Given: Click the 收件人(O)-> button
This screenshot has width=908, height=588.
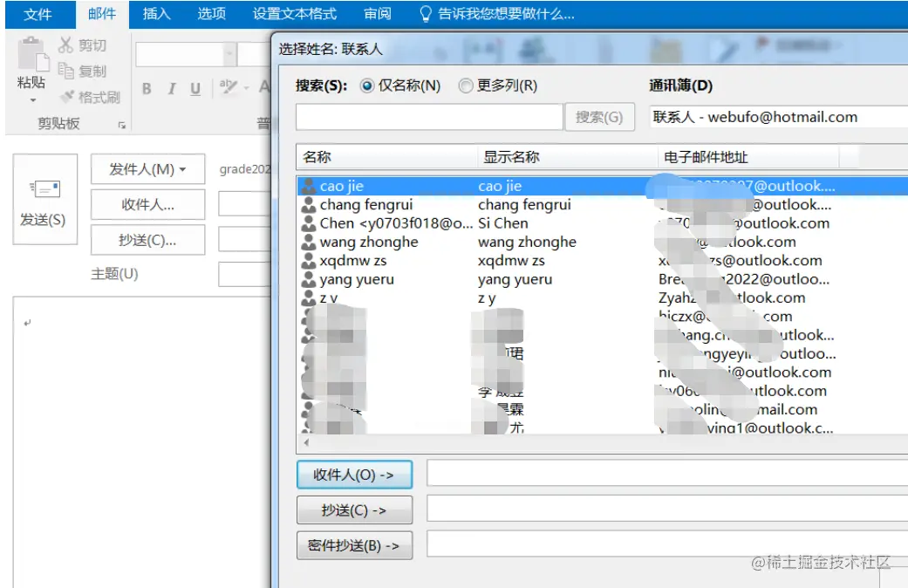Looking at the screenshot, I should (x=354, y=474).
